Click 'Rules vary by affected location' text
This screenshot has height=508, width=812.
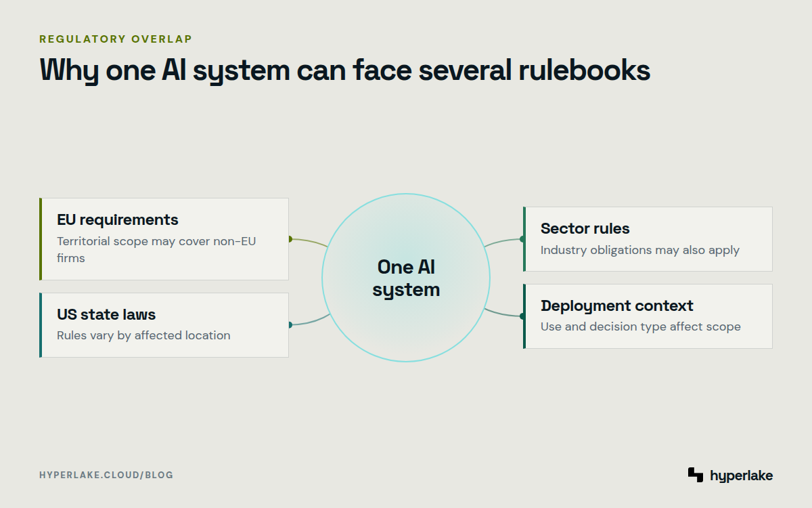143,335
